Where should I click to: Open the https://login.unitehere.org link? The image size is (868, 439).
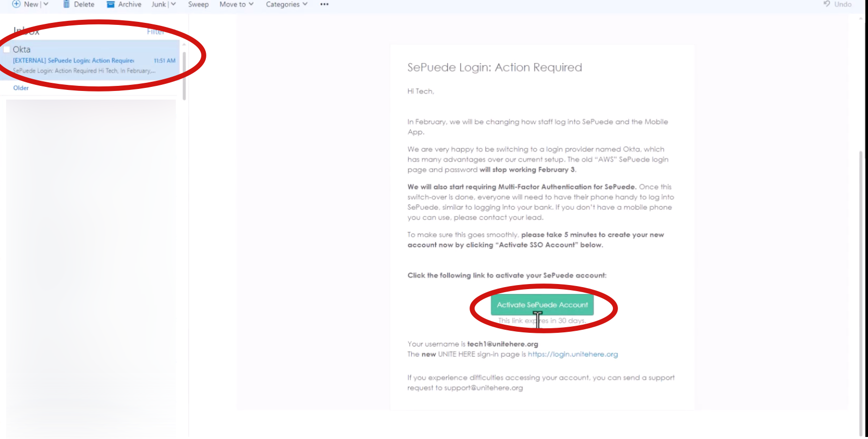point(573,354)
